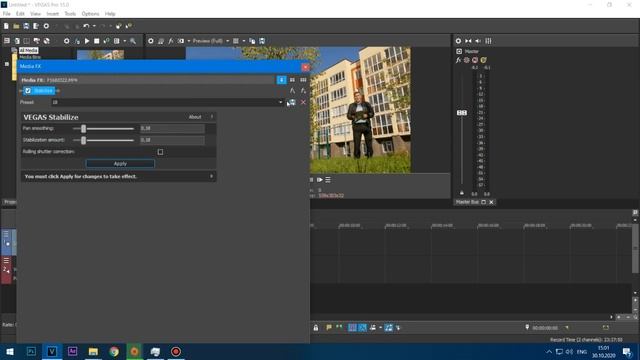This screenshot has height=360, width=640.
Task: Open Master FX with the fx icon
Action: click(458, 60)
